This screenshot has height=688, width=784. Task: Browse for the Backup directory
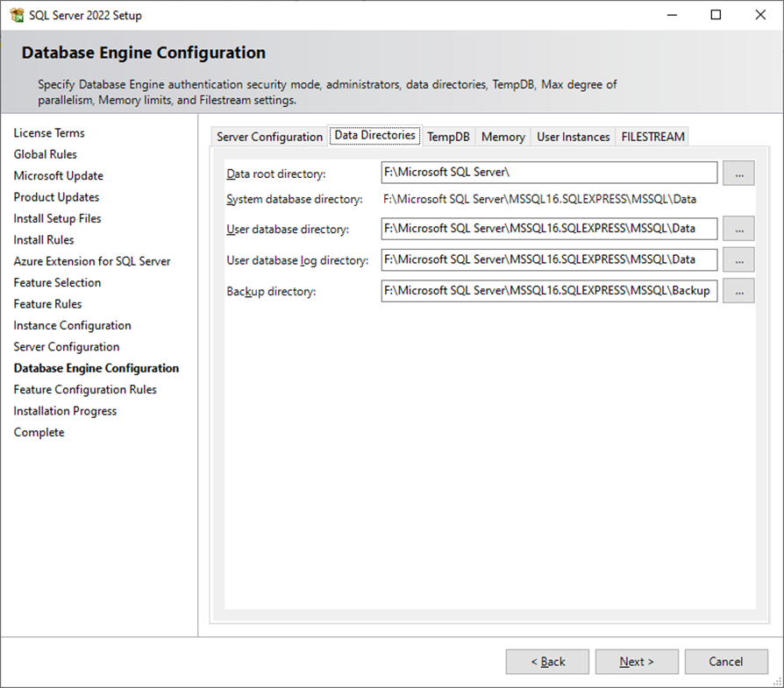[x=738, y=291]
